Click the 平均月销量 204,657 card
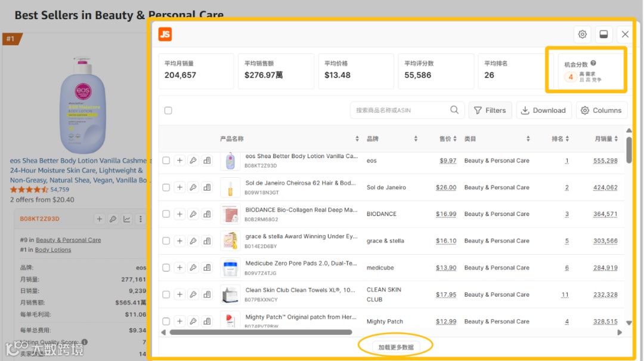 click(196, 71)
